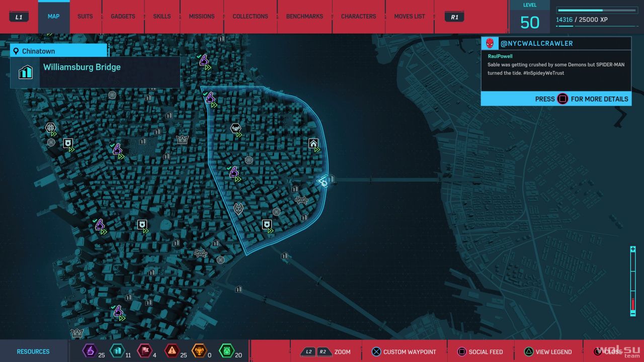
Task: Open the CHARACTERS tab
Action: pos(358,17)
